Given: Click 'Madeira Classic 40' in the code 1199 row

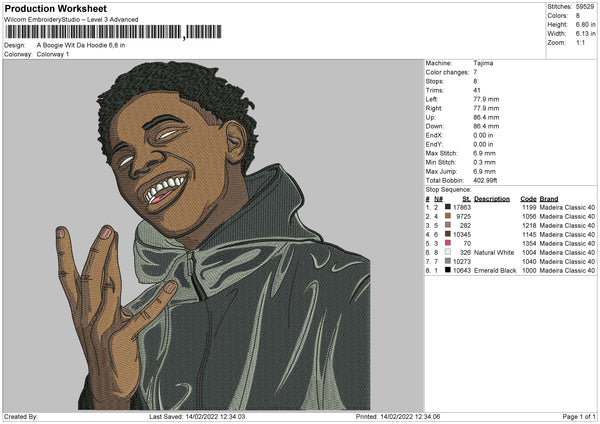Looking at the screenshot, I should tap(567, 207).
